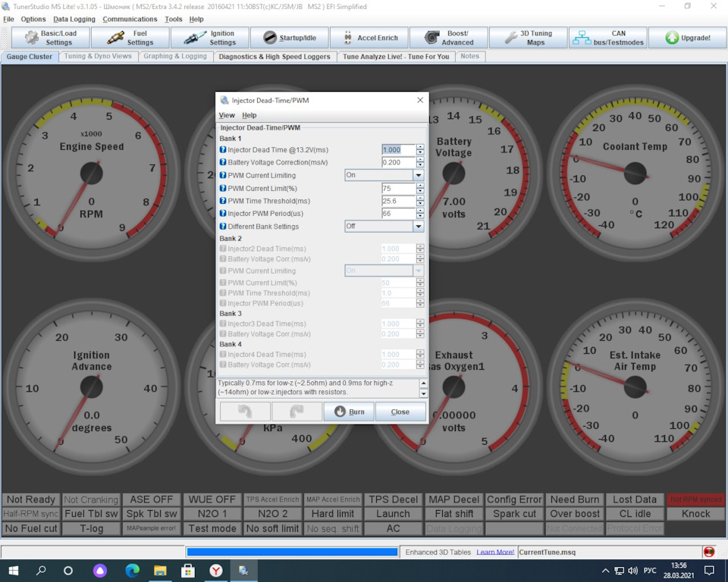Click the Close button in dialog
The height and width of the screenshot is (582, 728).
400,411
